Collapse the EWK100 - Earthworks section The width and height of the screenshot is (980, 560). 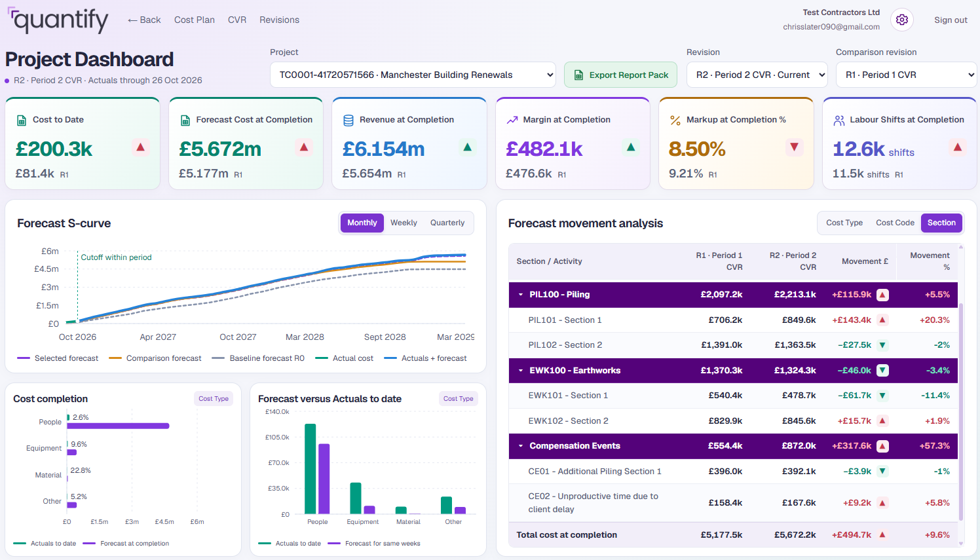click(x=521, y=371)
